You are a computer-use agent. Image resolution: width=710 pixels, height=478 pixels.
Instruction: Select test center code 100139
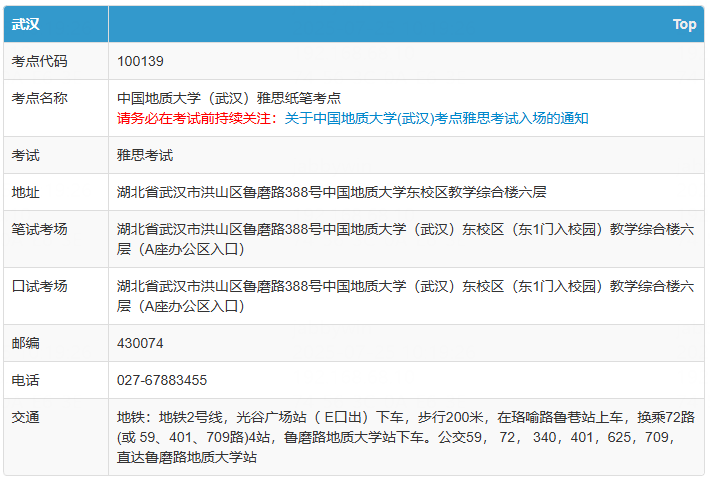[140, 61]
